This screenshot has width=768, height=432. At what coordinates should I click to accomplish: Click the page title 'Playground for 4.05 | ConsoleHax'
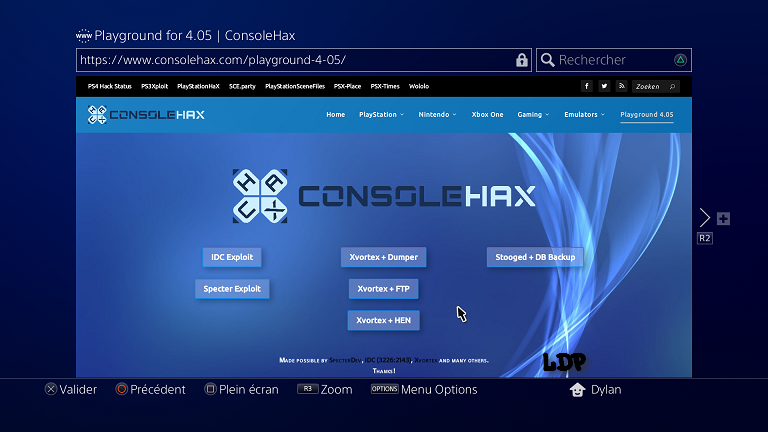click(194, 36)
